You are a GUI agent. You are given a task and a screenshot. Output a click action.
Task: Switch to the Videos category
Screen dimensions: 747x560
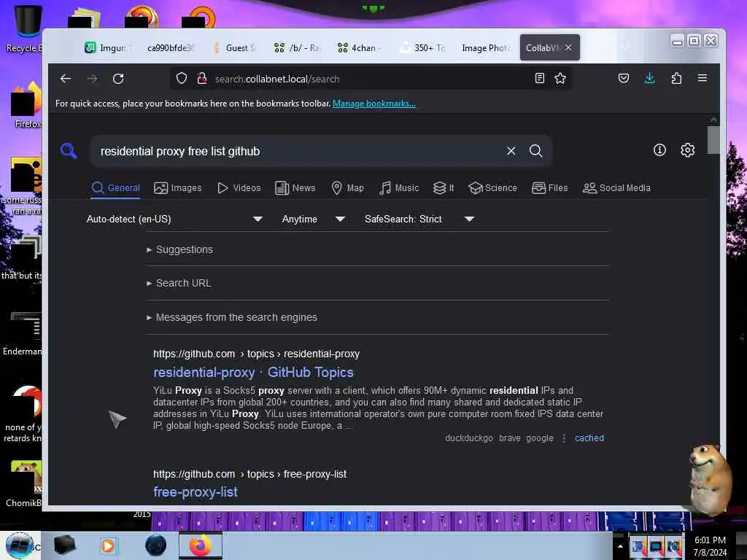point(239,187)
